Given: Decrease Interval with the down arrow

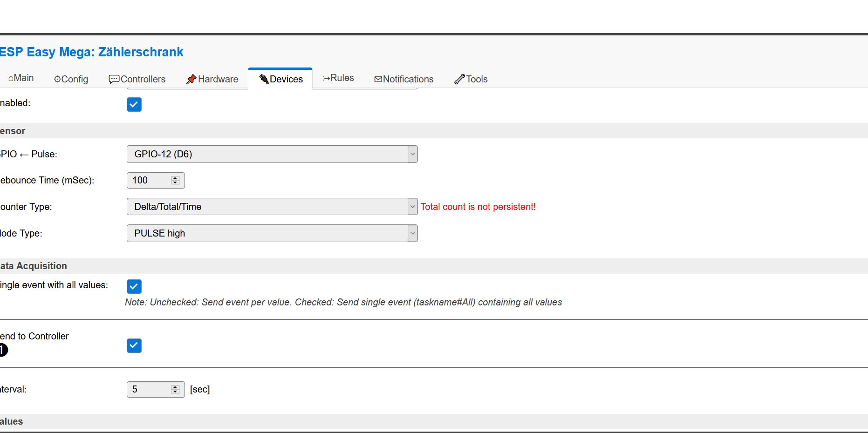Looking at the screenshot, I should (175, 392).
